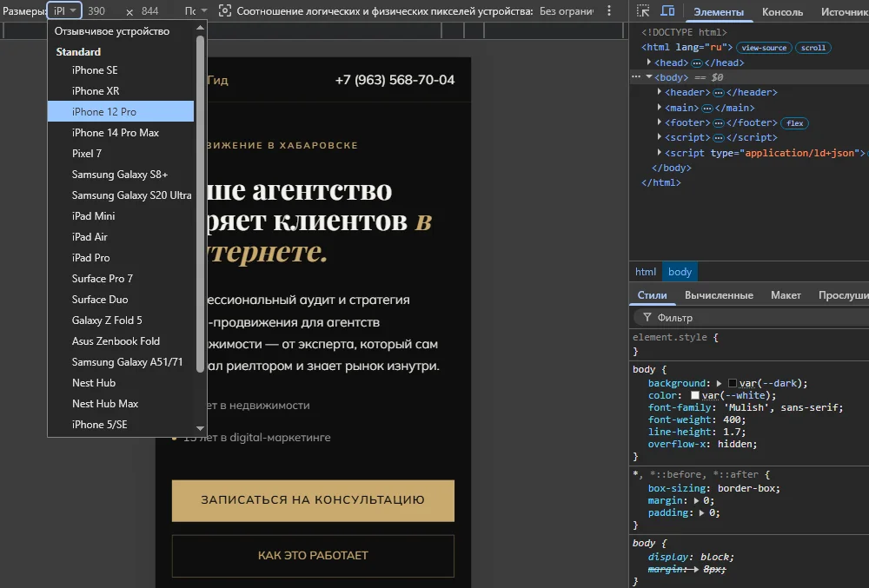Click the head ellipsis expand button

coord(697,63)
